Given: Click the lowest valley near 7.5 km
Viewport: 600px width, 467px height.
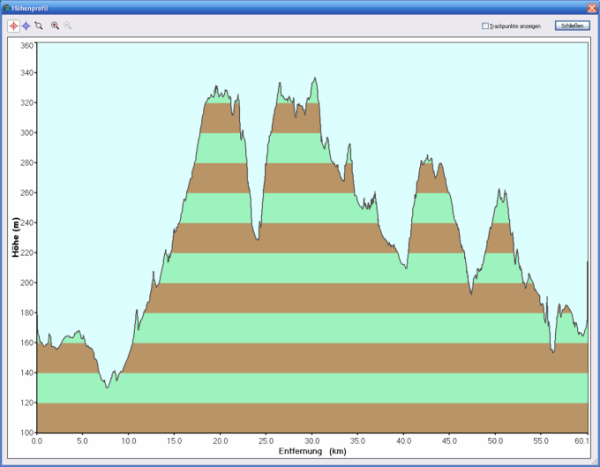Looking at the screenshot, I should (x=107, y=386).
